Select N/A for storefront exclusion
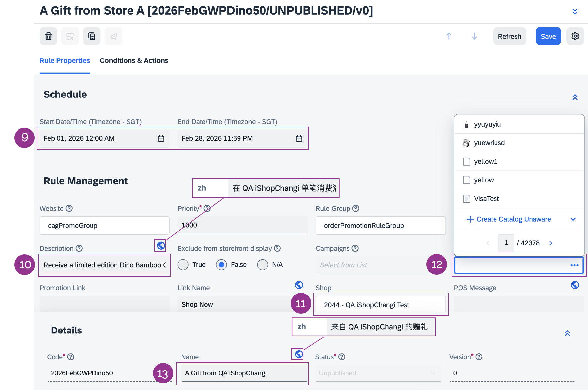Image resolution: width=588 pixels, height=390 pixels. point(262,265)
